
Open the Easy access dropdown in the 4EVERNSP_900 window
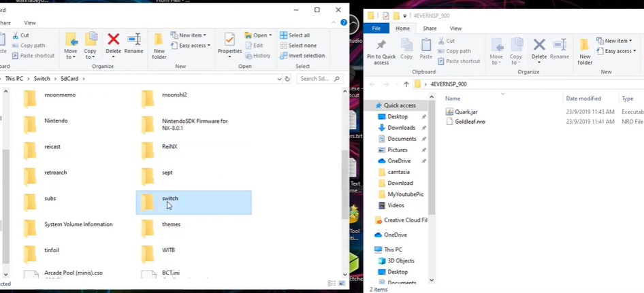pyautogui.click(x=617, y=51)
